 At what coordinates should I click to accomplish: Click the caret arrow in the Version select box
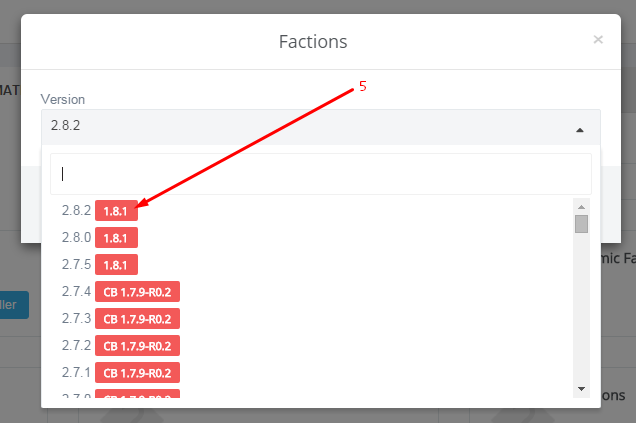[580, 130]
